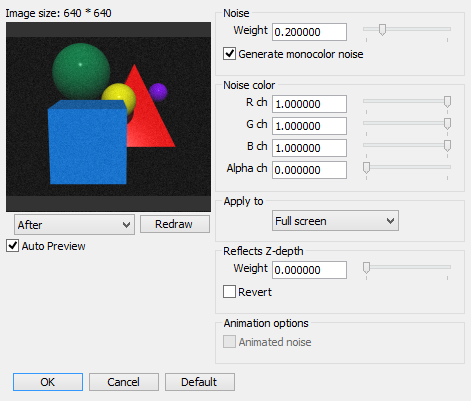This screenshot has width=471, height=401.
Task: Click the Z-depth Weight slider handle
Action: [x=366, y=268]
